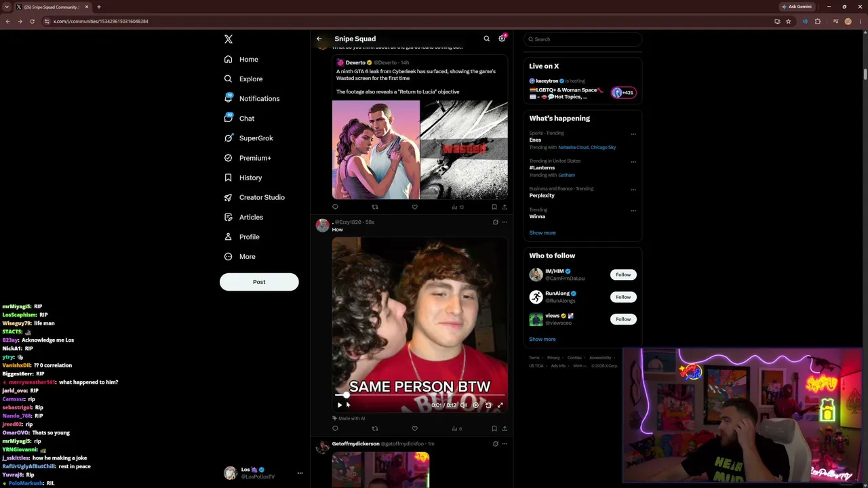This screenshot has height=488, width=868.
Task: Open the Explore page
Action: pyautogui.click(x=243, y=79)
